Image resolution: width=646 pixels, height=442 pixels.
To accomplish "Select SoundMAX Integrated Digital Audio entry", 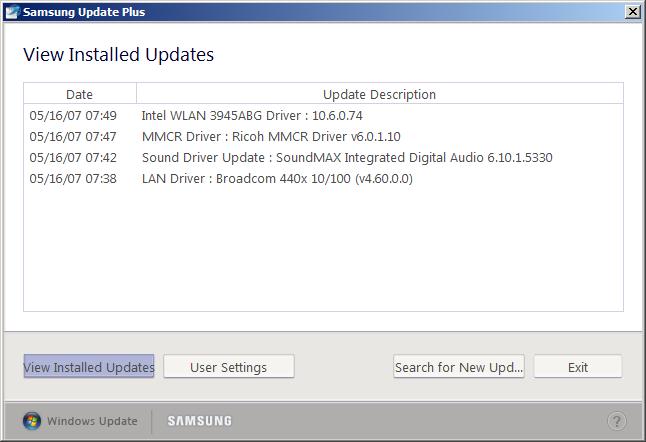I will [347, 157].
